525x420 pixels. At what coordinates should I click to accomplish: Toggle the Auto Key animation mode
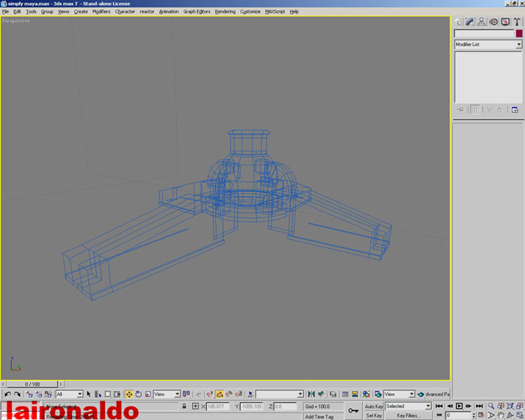(x=373, y=406)
